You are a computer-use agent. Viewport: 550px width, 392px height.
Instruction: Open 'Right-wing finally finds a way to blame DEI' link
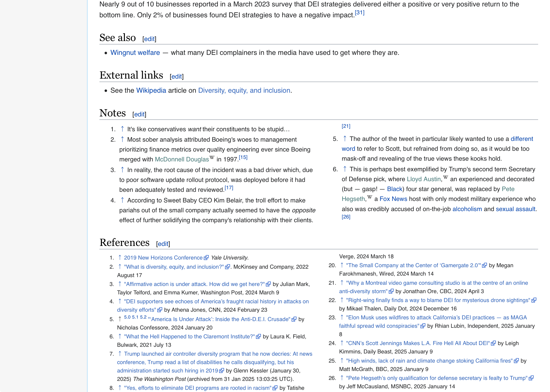(x=438, y=300)
